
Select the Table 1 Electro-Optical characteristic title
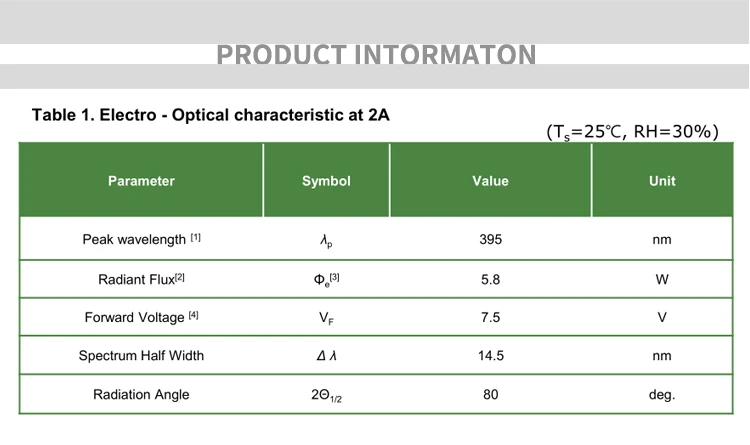click(x=211, y=115)
